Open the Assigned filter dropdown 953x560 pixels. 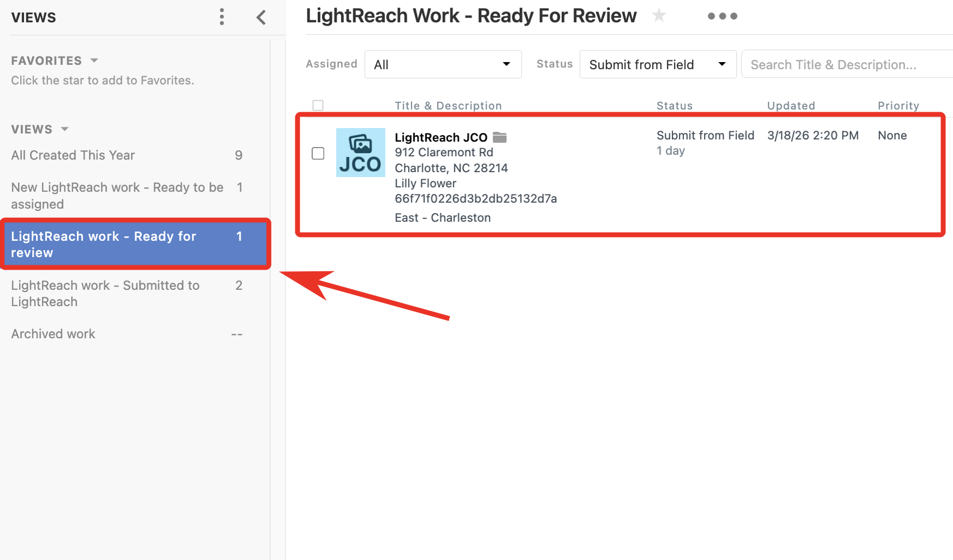click(442, 64)
